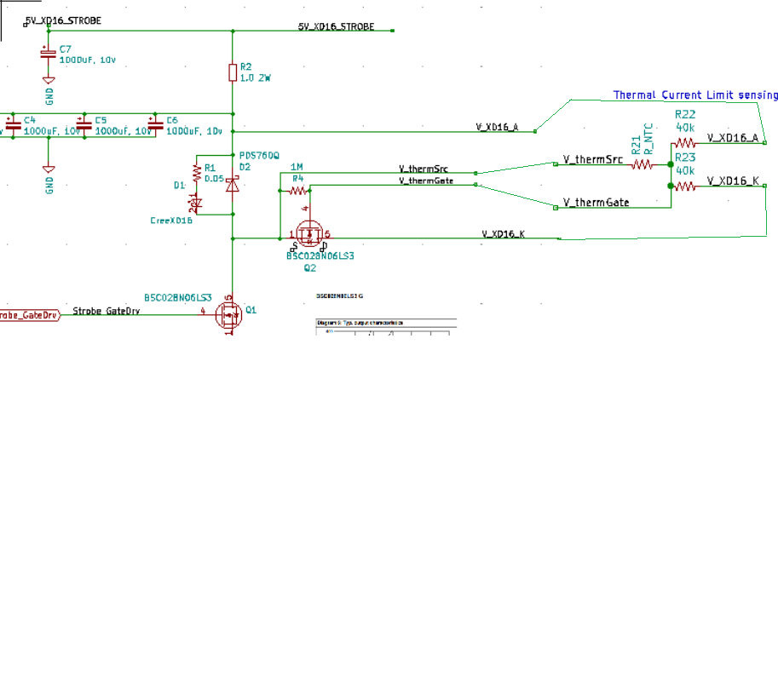
Task: Click the '40k' value below R23
Action: 685,171
